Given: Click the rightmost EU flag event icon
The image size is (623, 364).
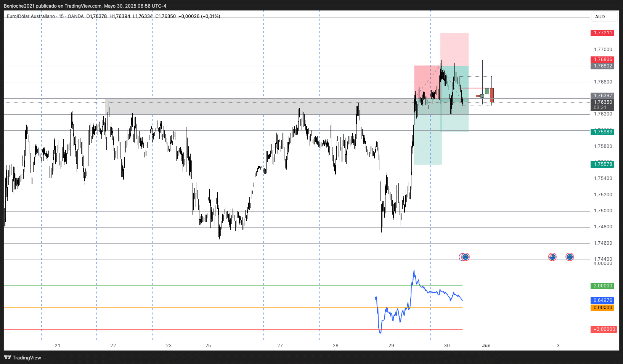Looking at the screenshot, I should pyautogui.click(x=570, y=257).
